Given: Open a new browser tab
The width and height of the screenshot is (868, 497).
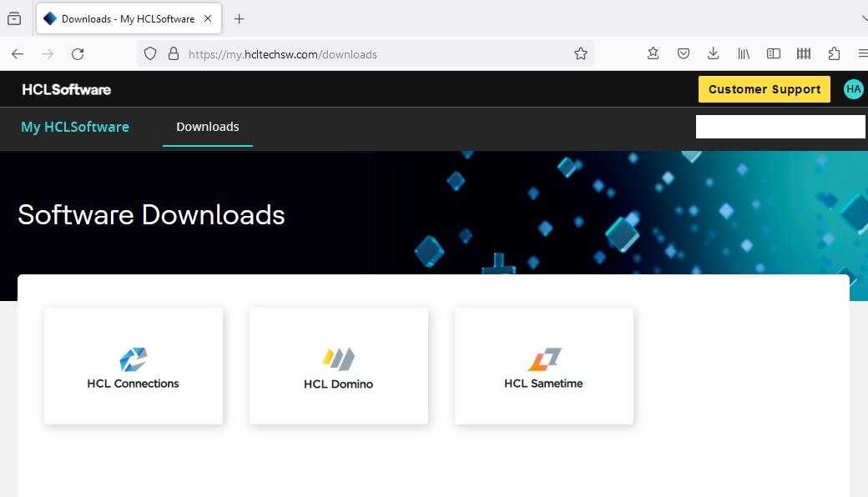Looking at the screenshot, I should click(x=239, y=19).
